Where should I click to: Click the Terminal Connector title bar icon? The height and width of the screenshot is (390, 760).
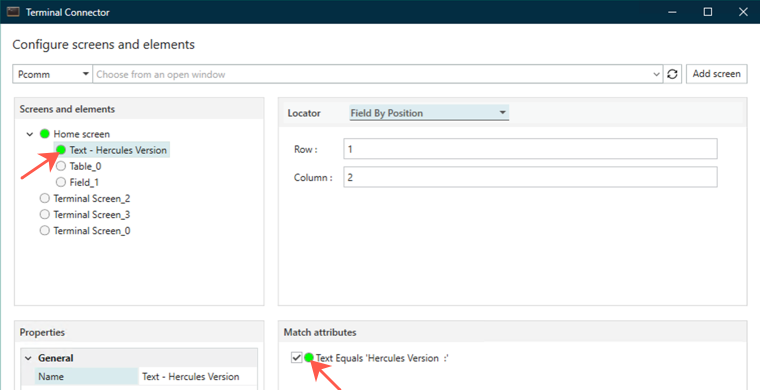(x=13, y=12)
